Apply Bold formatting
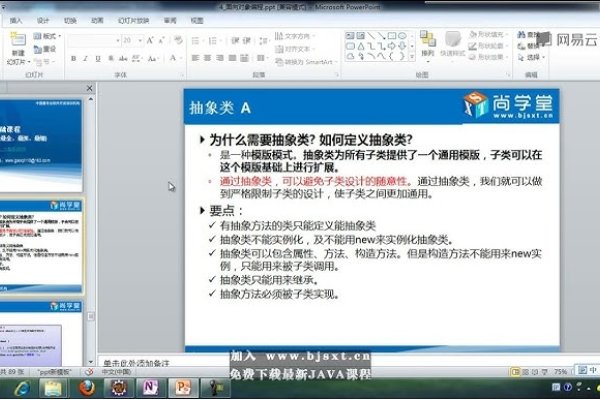Viewport: 600px width, 400px height. (73, 59)
